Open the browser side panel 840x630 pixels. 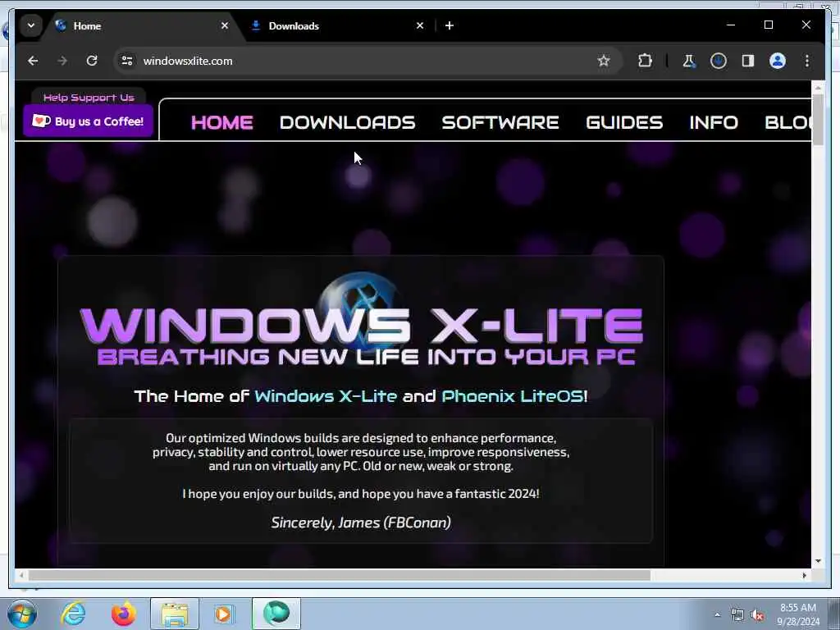click(x=748, y=61)
